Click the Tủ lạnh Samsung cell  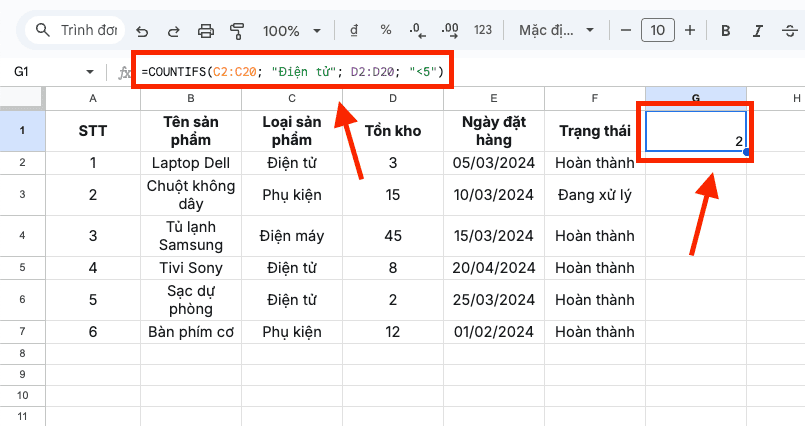(191, 236)
